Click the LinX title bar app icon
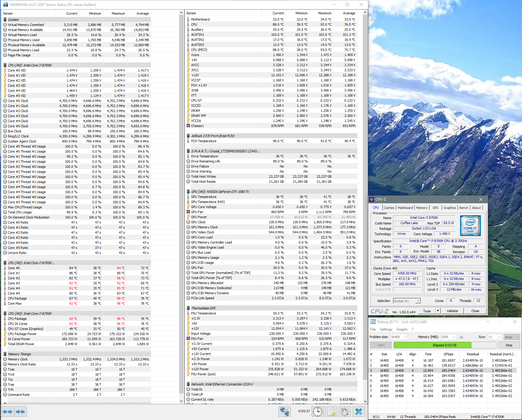This screenshot has width=522, height=420. coord(373,322)
